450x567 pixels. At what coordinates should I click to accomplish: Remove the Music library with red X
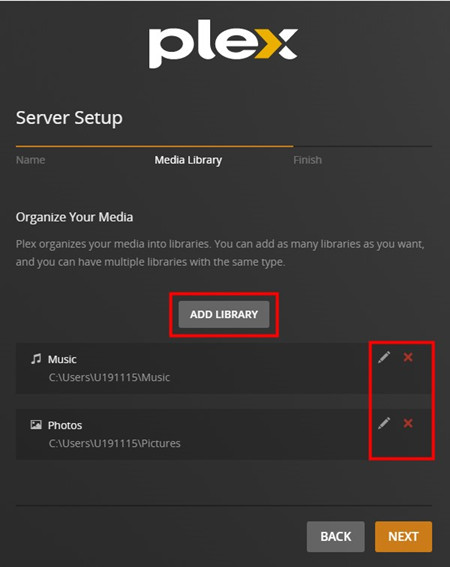coord(408,357)
